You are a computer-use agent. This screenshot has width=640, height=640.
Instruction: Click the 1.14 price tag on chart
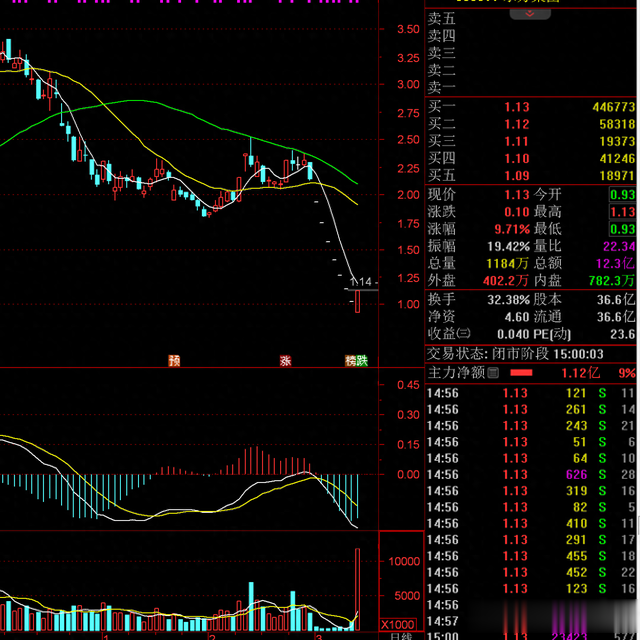(361, 282)
